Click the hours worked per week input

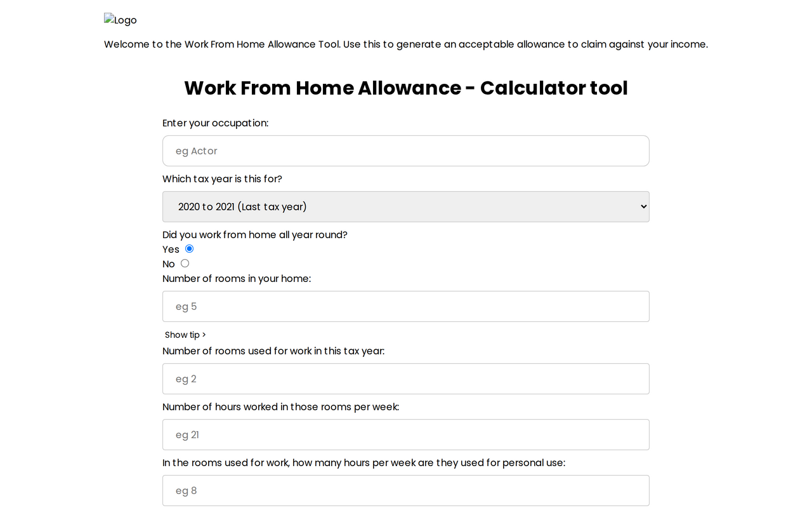[x=405, y=434]
